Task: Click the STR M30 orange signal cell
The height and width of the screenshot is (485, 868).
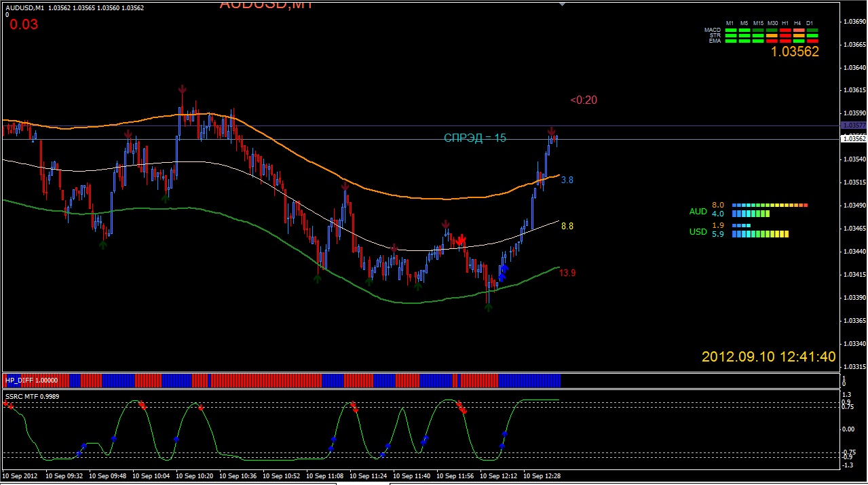Action: click(771, 35)
